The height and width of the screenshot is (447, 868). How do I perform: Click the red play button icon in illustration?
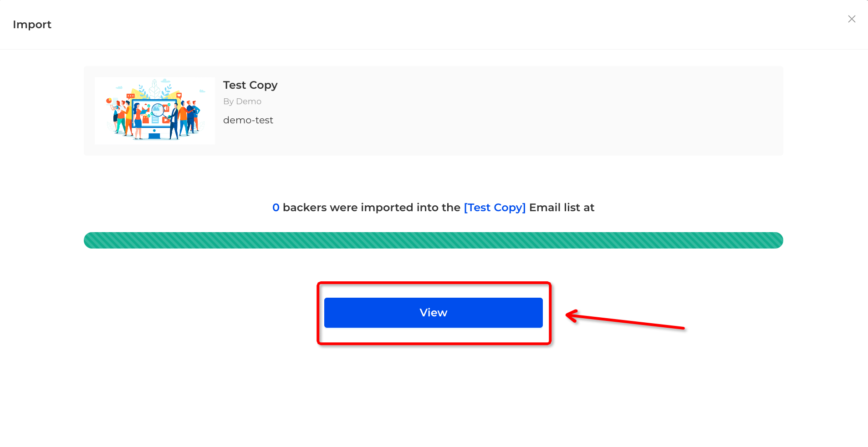point(166,120)
